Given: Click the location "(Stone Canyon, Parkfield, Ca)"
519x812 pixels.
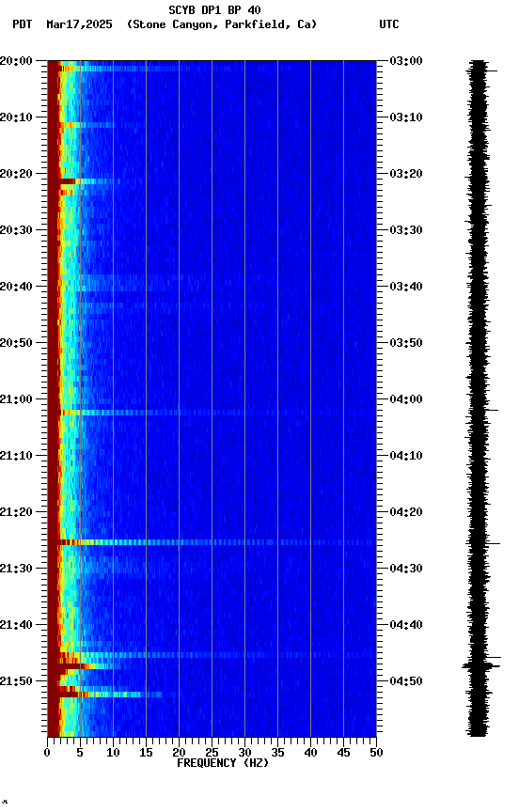Looking at the screenshot, I should pyautogui.click(x=222, y=24).
